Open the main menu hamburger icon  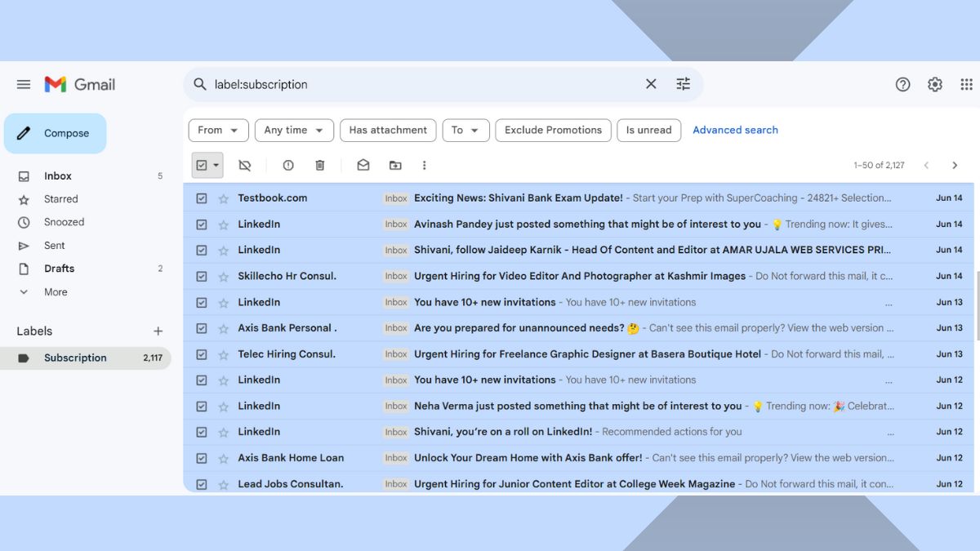pos(24,84)
